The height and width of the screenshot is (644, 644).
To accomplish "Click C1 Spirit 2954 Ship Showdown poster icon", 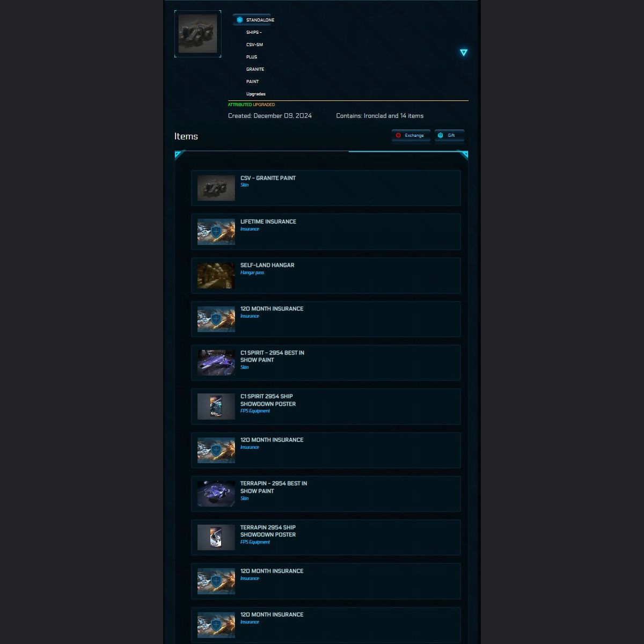I will [216, 407].
